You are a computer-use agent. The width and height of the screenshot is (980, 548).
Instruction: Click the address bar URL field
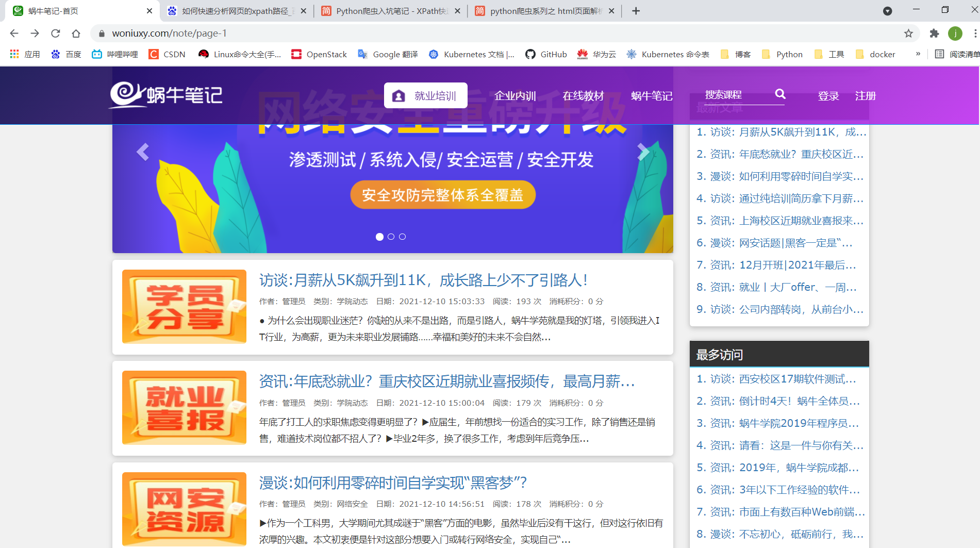(x=505, y=34)
